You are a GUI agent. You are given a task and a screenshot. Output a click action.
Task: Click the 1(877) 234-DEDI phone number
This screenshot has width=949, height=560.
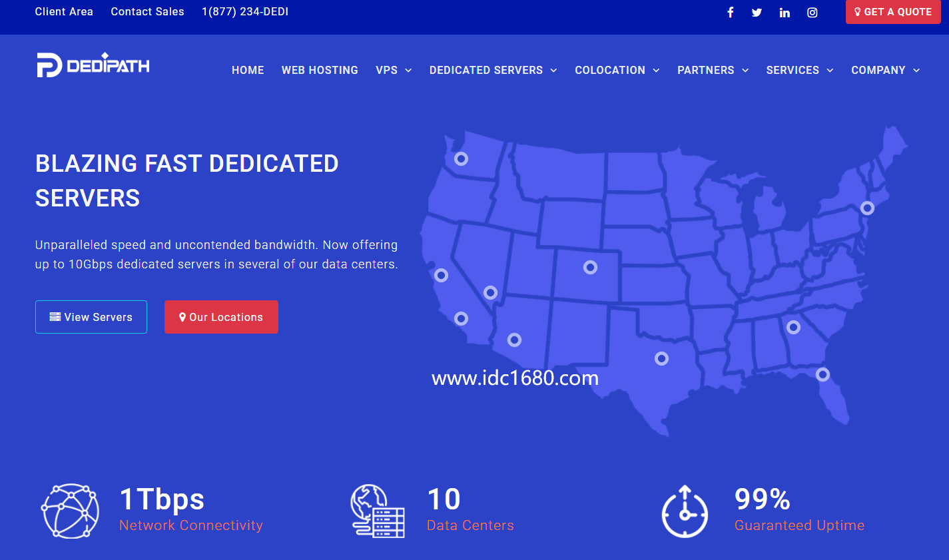coord(245,11)
